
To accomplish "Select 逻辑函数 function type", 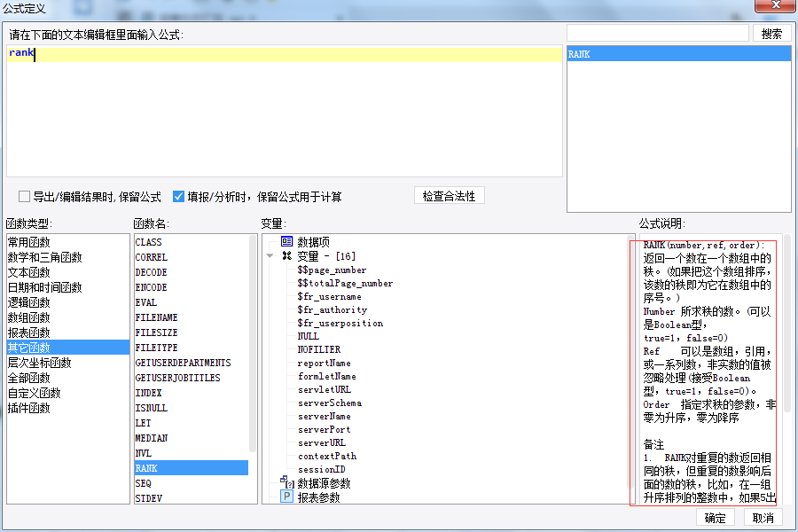I will [x=67, y=302].
